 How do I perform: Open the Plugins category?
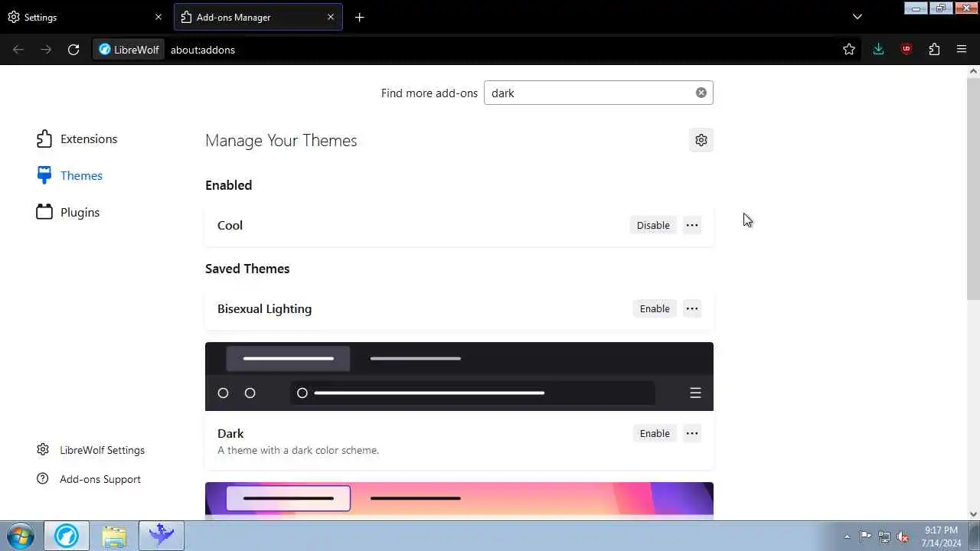pos(68,213)
